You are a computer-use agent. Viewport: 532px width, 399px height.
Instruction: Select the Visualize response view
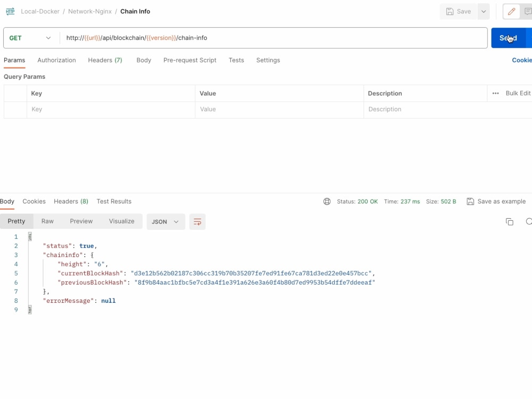pyautogui.click(x=122, y=221)
